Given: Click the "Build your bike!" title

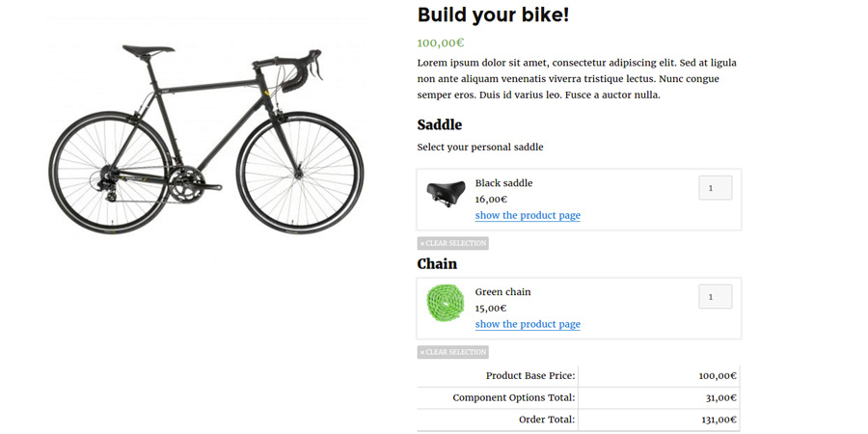Looking at the screenshot, I should point(493,14).
